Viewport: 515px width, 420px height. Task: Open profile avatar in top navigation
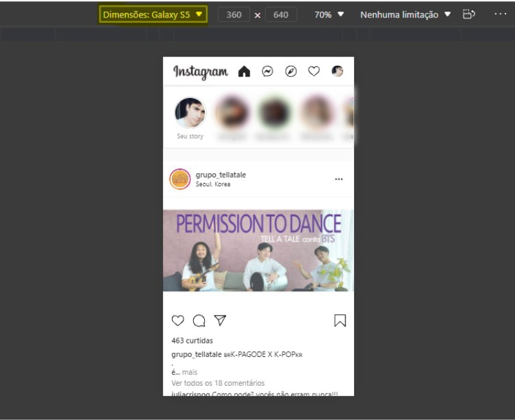[337, 71]
